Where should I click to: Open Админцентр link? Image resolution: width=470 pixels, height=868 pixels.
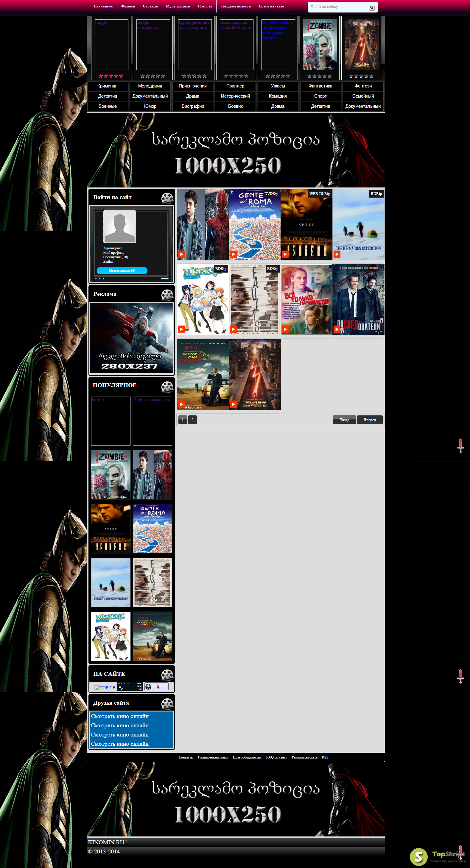[113, 248]
